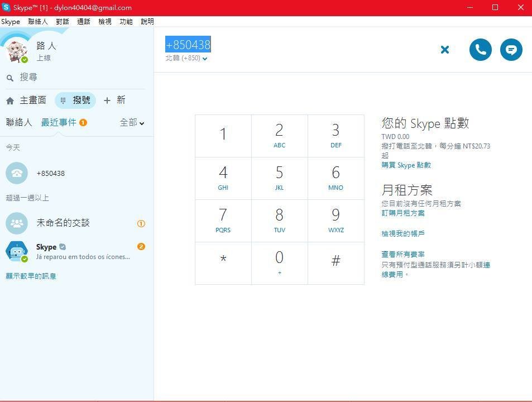
Task: Tap the dial pad key 3 DEF
Action: 336,136
